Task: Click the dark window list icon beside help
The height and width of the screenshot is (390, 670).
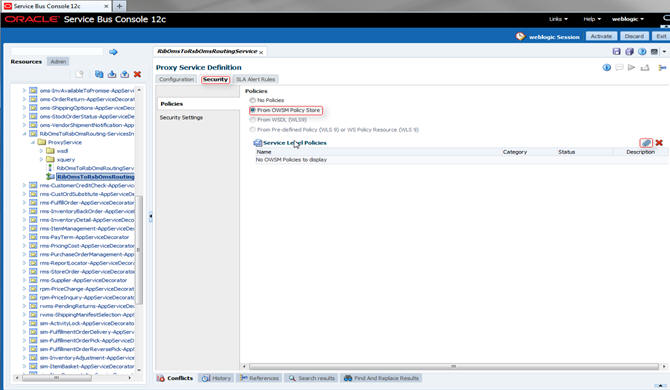Action: [x=654, y=52]
